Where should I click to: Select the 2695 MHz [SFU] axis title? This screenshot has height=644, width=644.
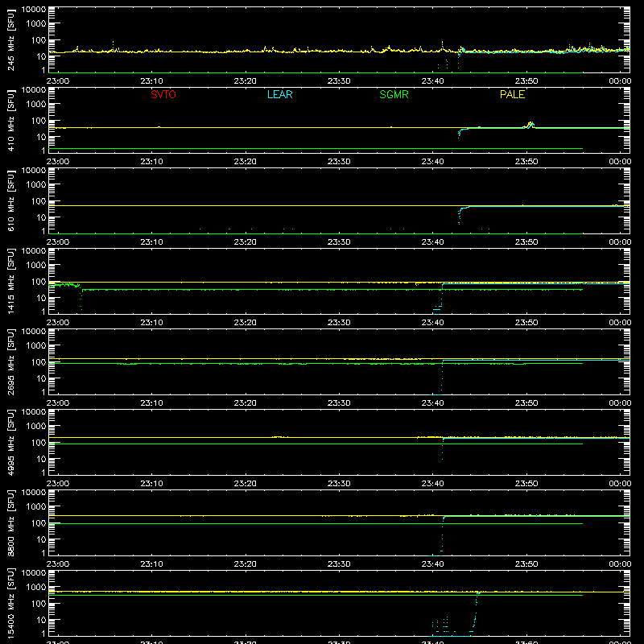[x=11, y=362]
